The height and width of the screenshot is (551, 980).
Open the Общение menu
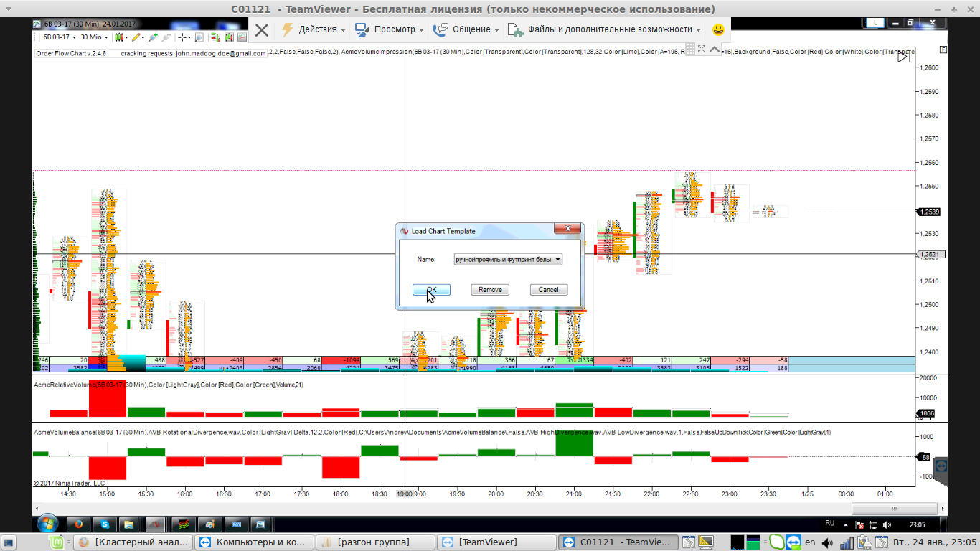466,29
